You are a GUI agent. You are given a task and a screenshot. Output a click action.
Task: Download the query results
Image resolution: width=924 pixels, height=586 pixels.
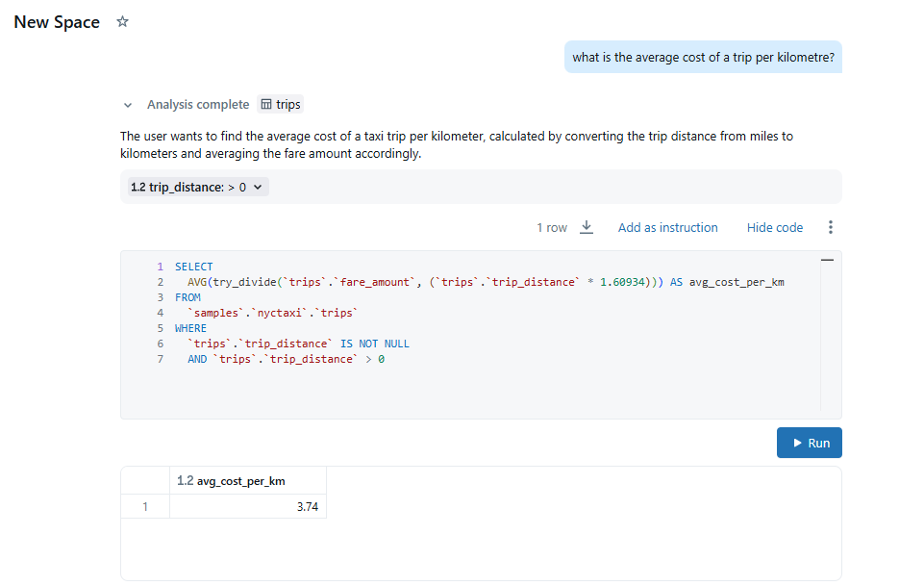coord(587,227)
